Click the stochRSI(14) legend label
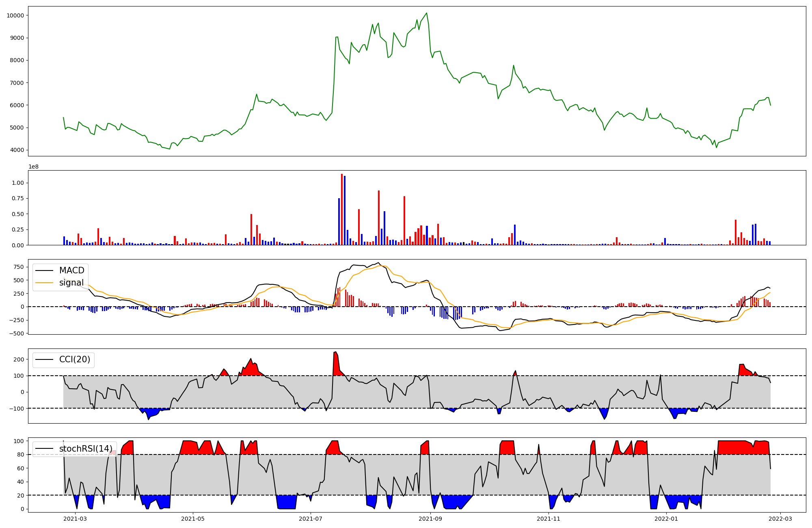Image resolution: width=812 pixels, height=528 pixels. point(86,448)
